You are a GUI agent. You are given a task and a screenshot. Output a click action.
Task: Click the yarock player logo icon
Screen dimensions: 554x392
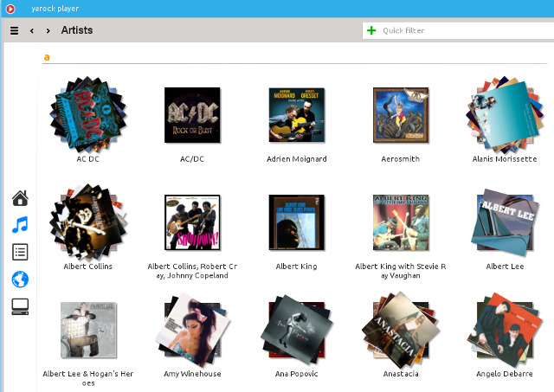[x=10, y=9]
